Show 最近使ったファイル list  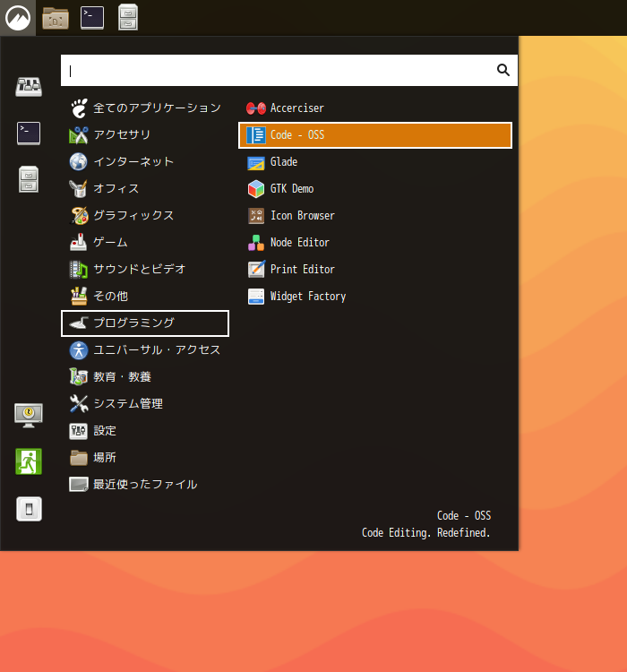pyautogui.click(x=145, y=485)
